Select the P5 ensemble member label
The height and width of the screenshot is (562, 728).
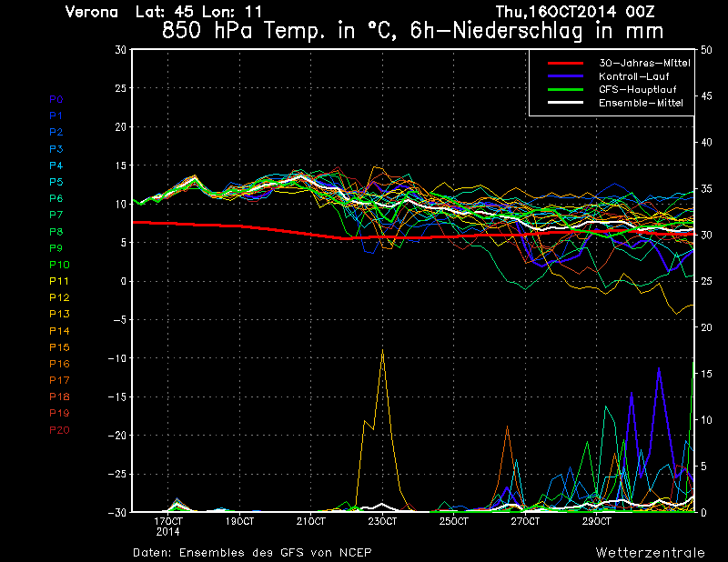[56, 182]
